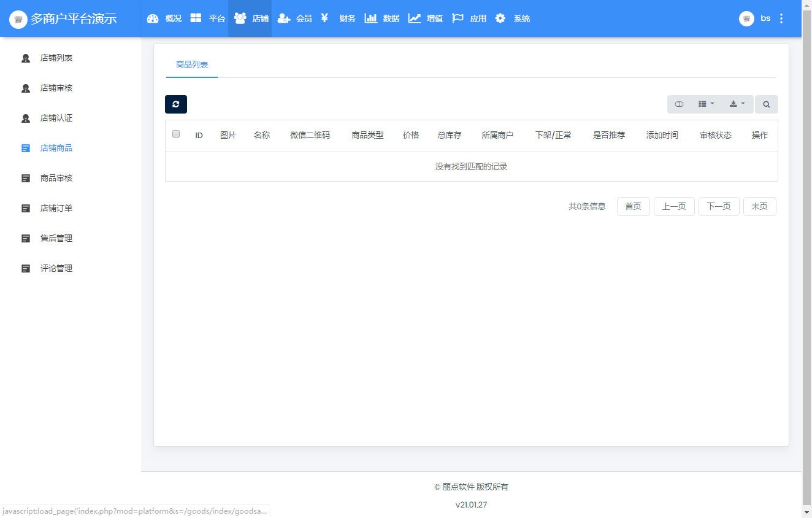Click the 总库存 column header
This screenshot has width=812, height=518.
450,135
